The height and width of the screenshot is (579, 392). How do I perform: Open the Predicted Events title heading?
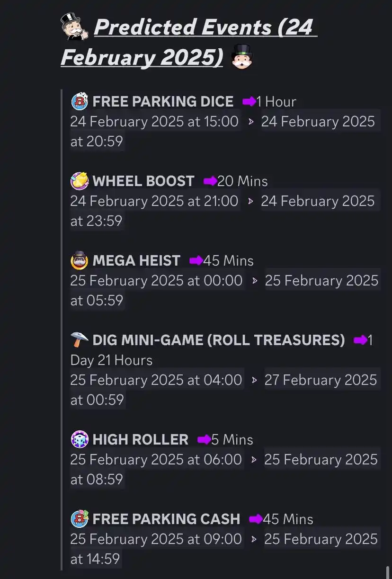click(x=189, y=42)
